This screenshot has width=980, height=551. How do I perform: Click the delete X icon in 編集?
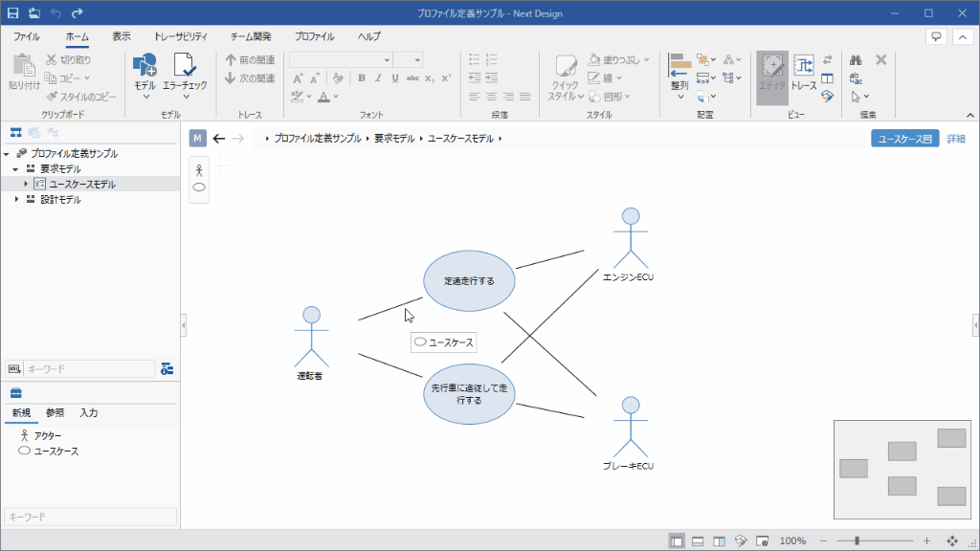[x=881, y=60]
